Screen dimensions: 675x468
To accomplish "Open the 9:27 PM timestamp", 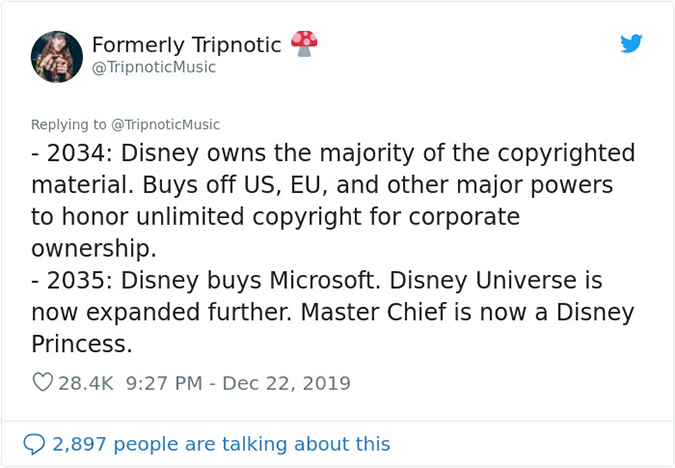I will (x=167, y=383).
